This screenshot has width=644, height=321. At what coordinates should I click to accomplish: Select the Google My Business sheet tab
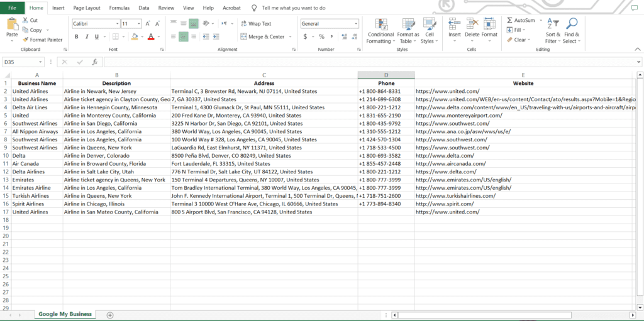coord(65,314)
